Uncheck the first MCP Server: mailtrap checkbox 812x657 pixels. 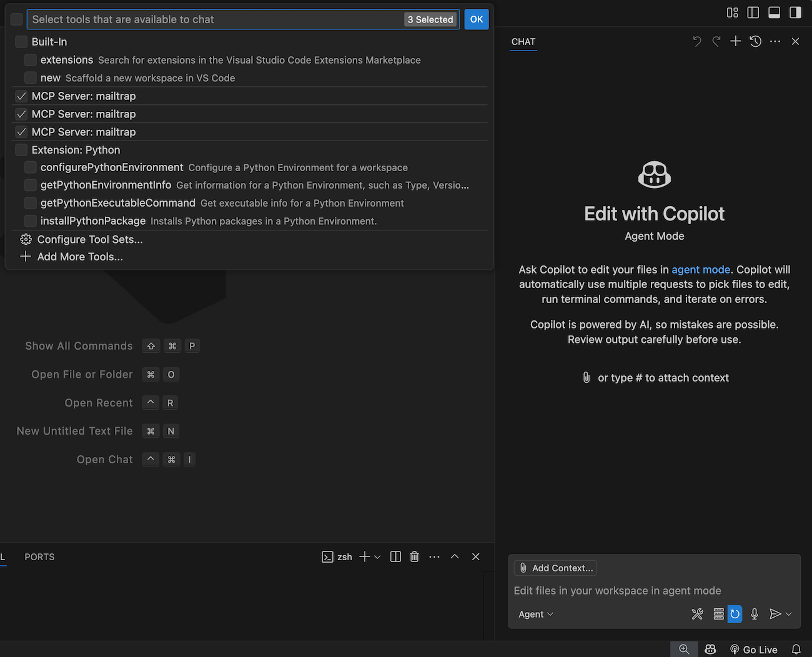tap(21, 96)
